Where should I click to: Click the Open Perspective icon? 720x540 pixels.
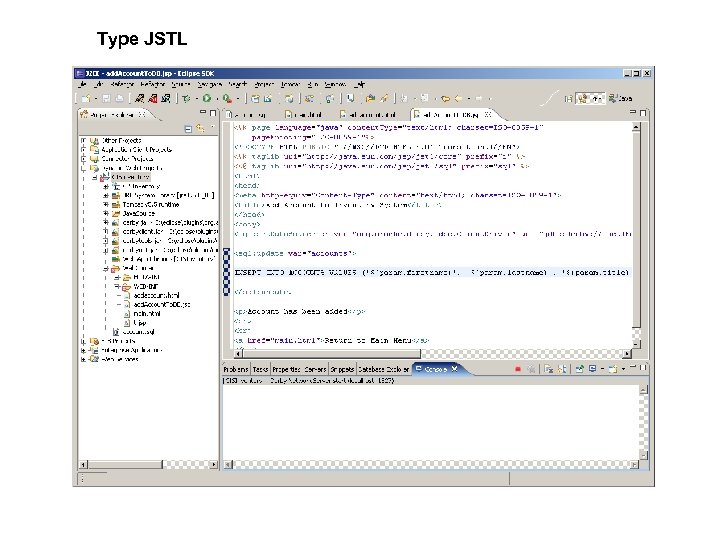point(568,98)
